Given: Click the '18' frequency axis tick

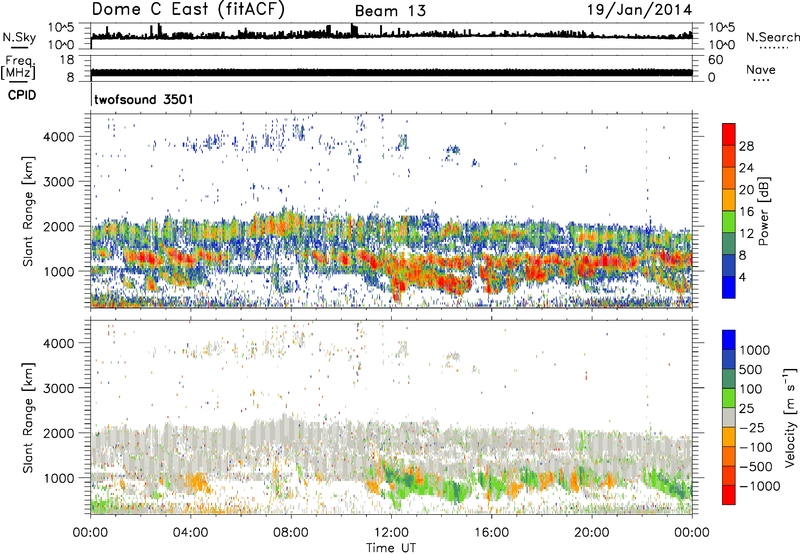Looking at the screenshot, I should pyautogui.click(x=67, y=60).
